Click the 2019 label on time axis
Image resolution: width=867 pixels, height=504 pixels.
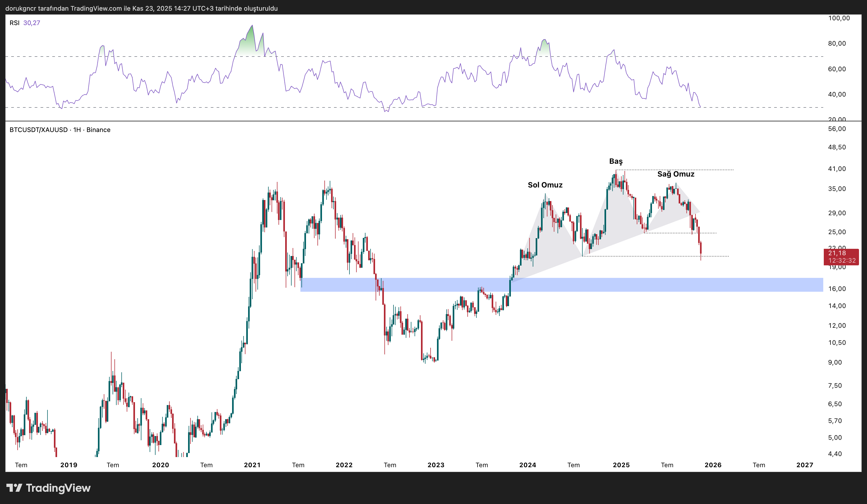tap(69, 465)
